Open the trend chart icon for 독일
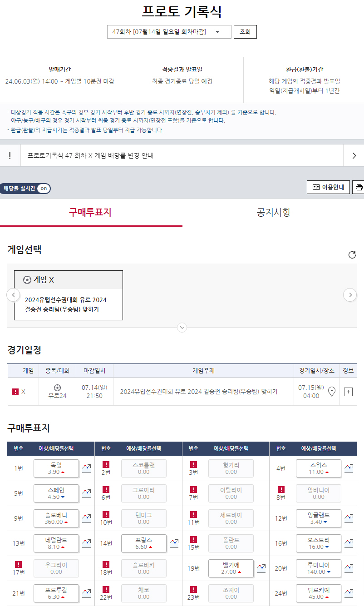 click(x=86, y=468)
